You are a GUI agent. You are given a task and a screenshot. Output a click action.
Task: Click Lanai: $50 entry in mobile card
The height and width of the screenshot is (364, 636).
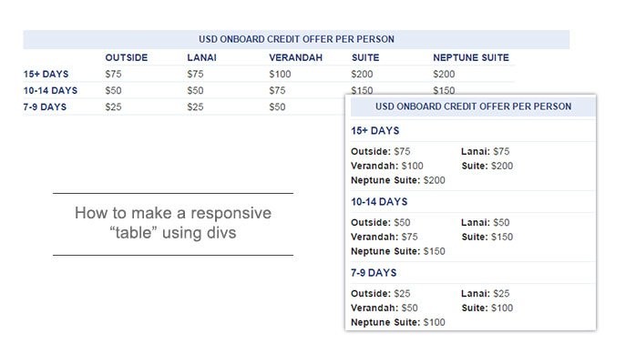[x=485, y=222]
